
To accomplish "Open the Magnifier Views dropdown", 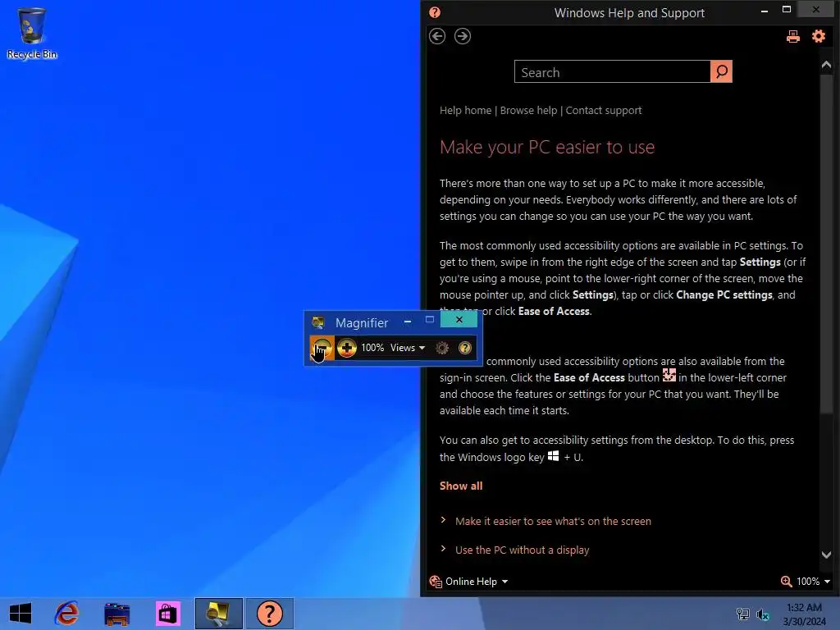I will click(408, 348).
